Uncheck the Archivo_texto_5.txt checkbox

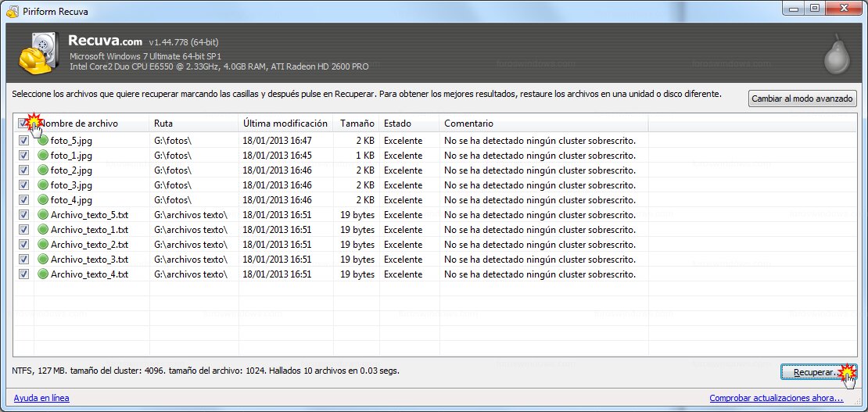point(23,215)
